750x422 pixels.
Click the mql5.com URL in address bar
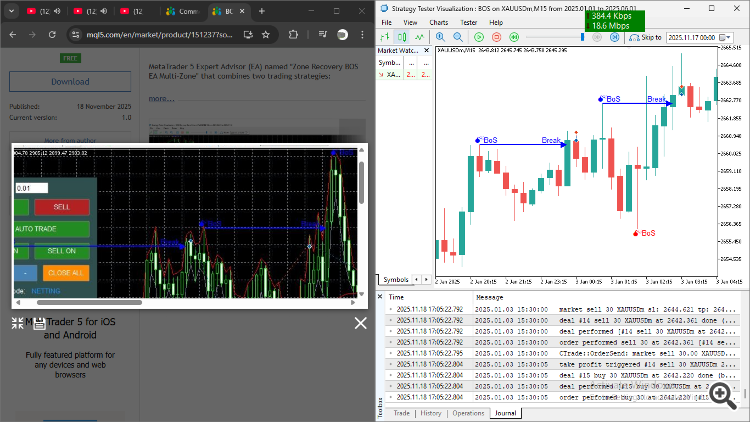(x=159, y=34)
